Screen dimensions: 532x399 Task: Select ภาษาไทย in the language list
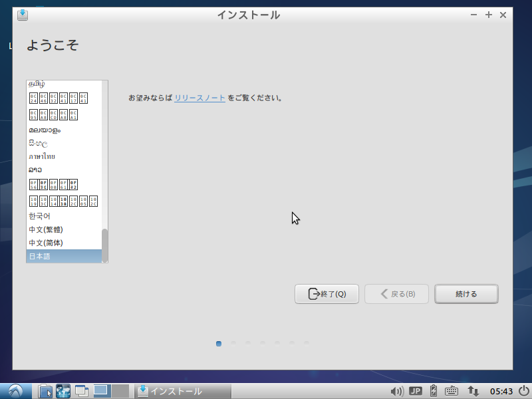coord(41,156)
